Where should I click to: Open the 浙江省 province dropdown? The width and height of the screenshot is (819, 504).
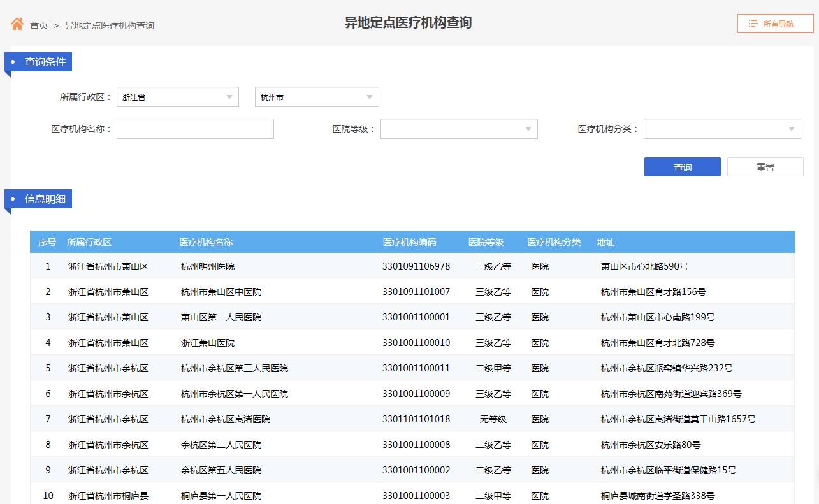[178, 97]
